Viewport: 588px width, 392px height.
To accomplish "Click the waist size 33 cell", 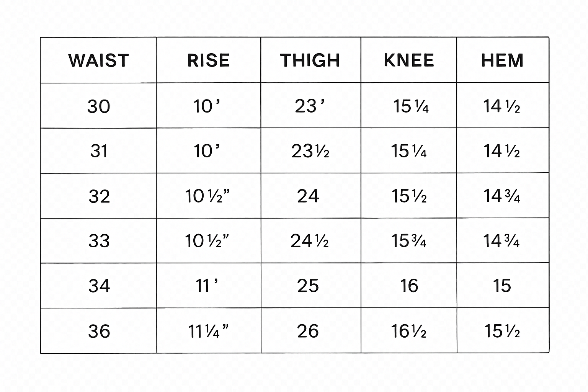I will point(99,241).
